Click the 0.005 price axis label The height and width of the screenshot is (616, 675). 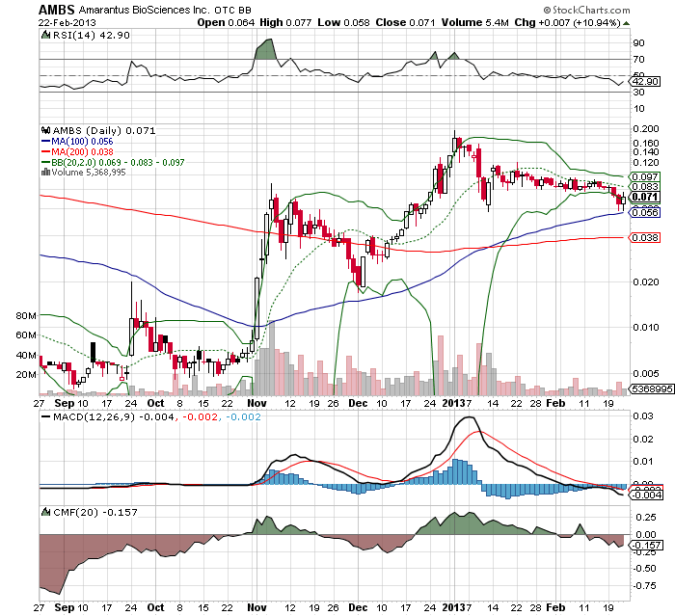pyautogui.click(x=646, y=373)
